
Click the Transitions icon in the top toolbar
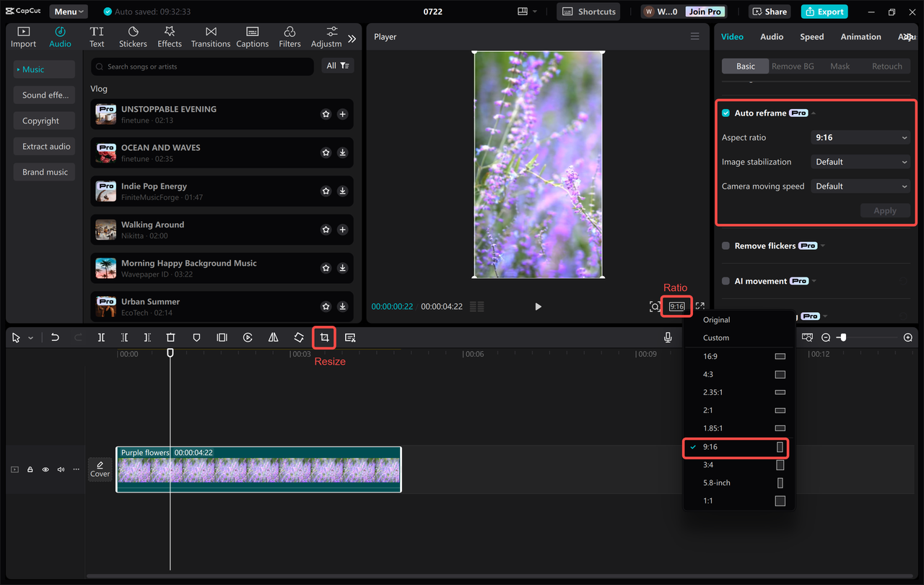coord(210,35)
